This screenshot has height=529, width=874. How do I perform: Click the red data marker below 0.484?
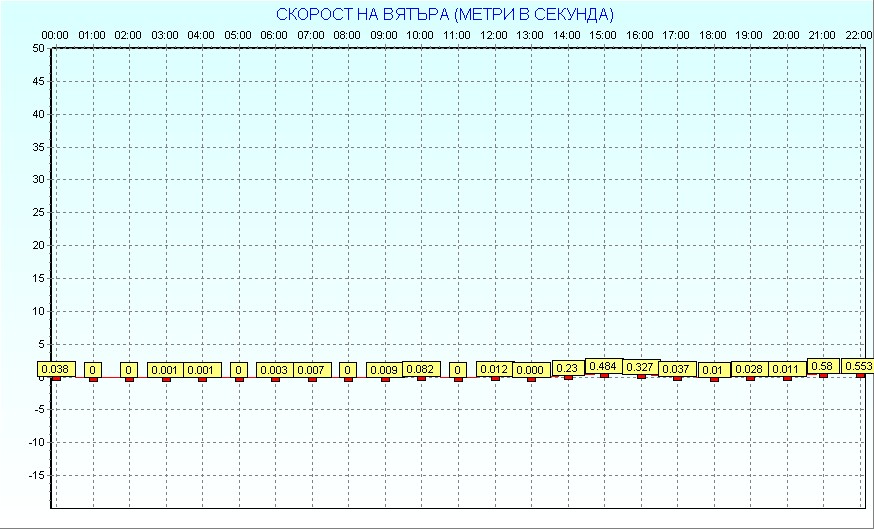[604, 375]
